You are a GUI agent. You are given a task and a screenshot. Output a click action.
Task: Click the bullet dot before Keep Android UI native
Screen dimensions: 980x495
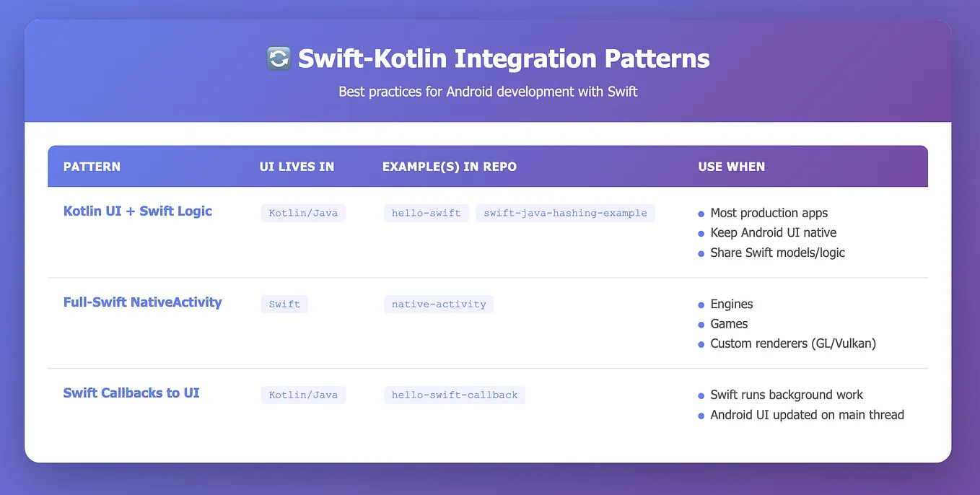[x=700, y=233]
